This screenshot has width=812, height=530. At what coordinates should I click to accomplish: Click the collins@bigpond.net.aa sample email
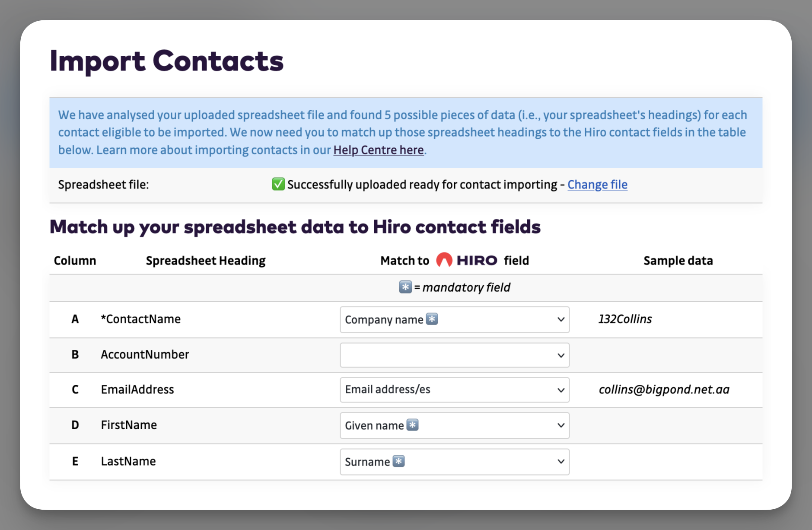[664, 390]
